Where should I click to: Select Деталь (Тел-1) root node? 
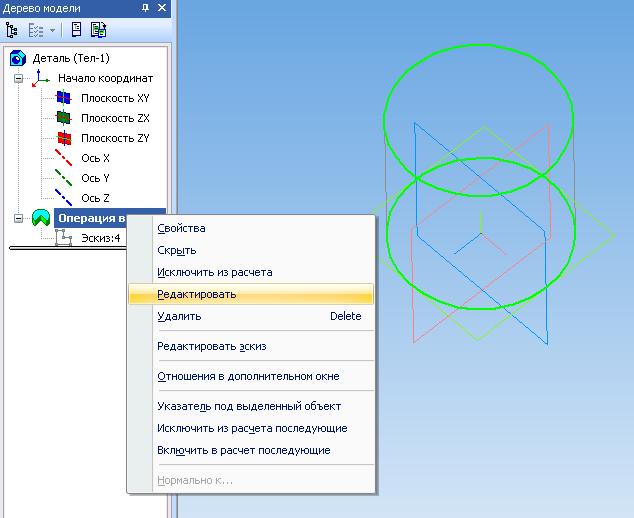71,58
